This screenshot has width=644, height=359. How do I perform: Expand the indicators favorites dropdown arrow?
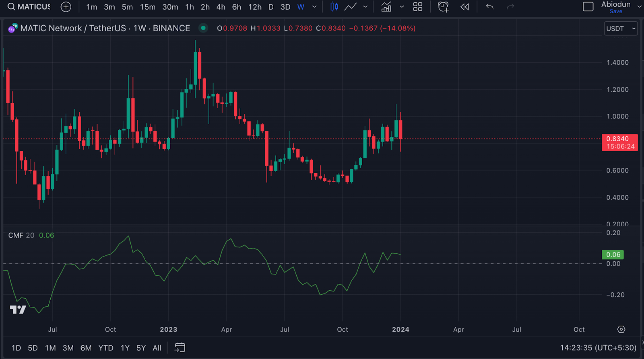[x=402, y=7]
